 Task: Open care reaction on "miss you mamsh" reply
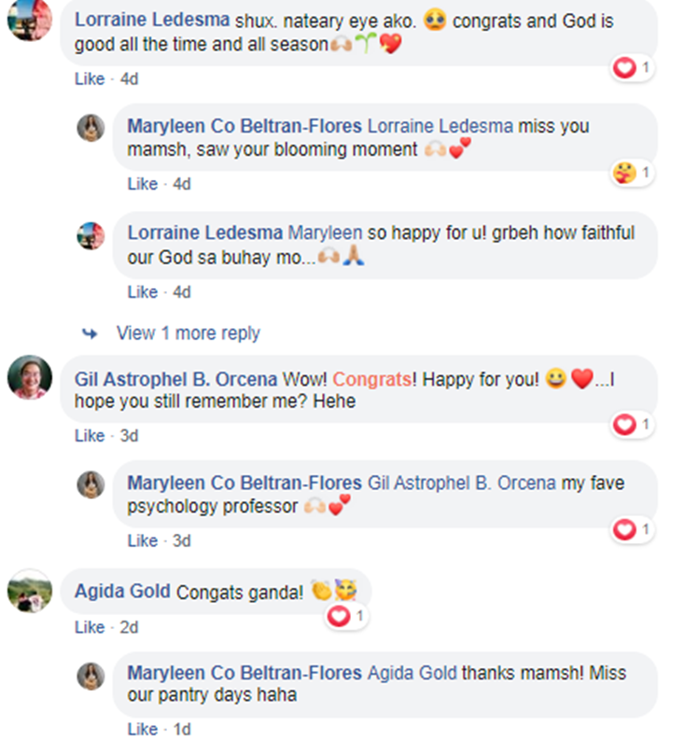pyautogui.click(x=632, y=173)
